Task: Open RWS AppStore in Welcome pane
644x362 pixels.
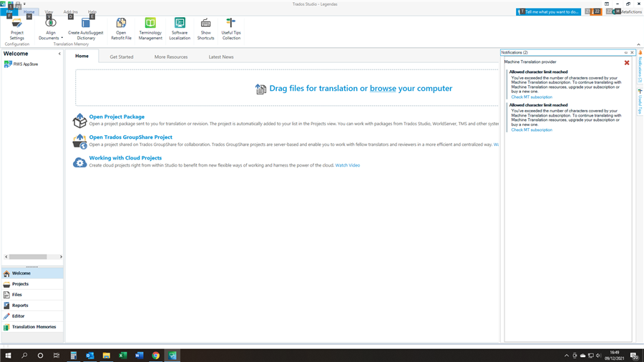Action: pyautogui.click(x=21, y=64)
